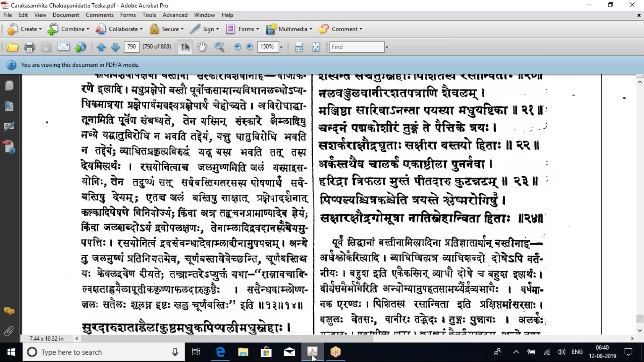
Task: Open the Attachments paperclip panel
Action: [9, 331]
